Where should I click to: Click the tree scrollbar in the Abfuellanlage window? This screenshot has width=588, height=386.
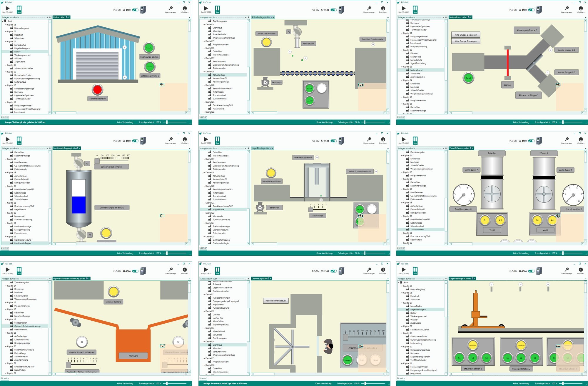[248, 83]
